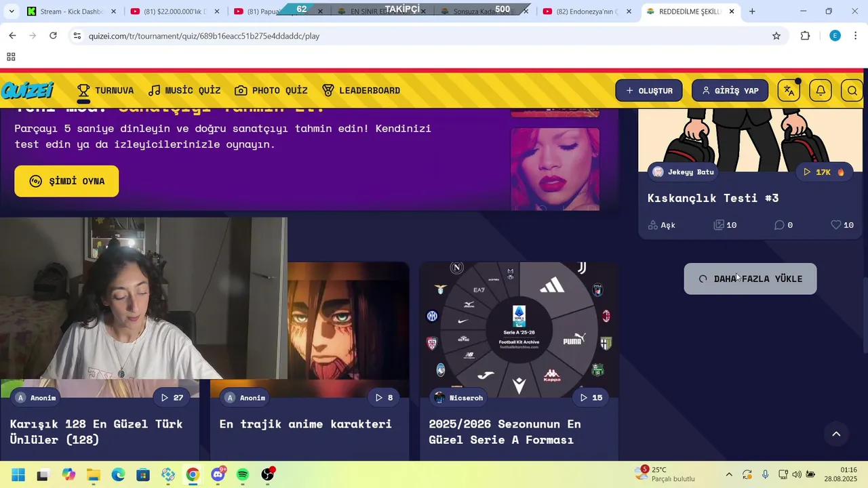Open the Music Quiz section
Viewport: 868px width, 488px height.
click(184, 90)
